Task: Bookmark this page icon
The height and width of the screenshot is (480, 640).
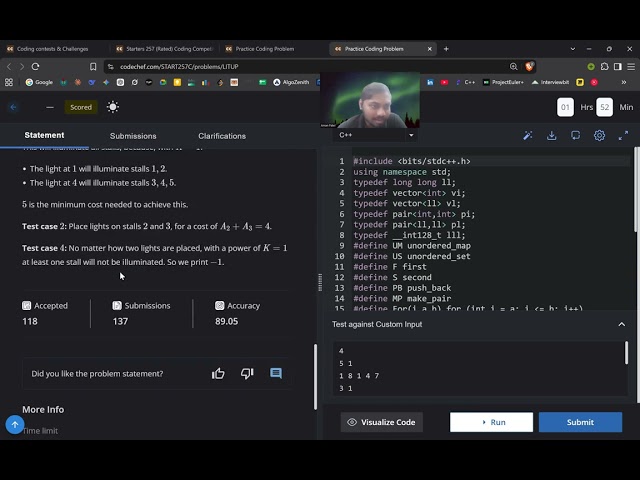Action: tap(93, 67)
